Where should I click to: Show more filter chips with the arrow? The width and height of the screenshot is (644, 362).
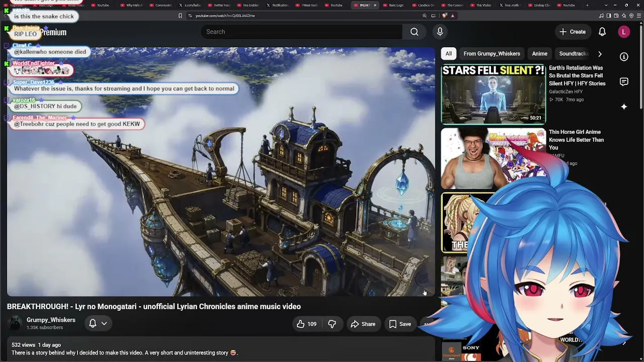[x=600, y=54]
